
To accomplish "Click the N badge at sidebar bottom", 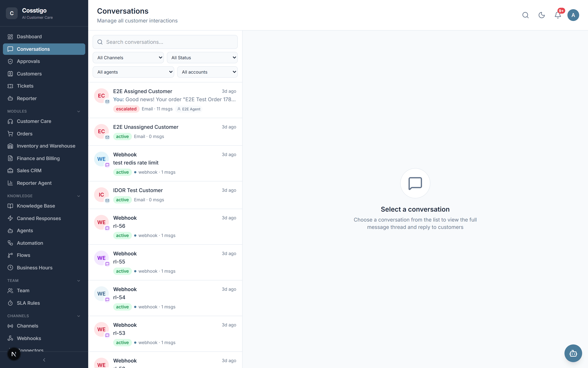I will point(14,354).
